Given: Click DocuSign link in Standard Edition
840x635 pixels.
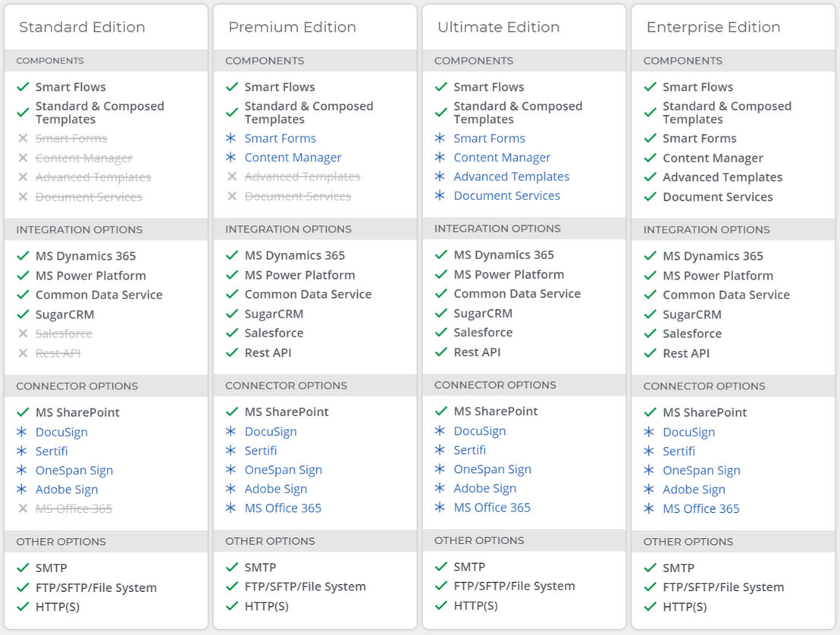Looking at the screenshot, I should pos(61,432).
